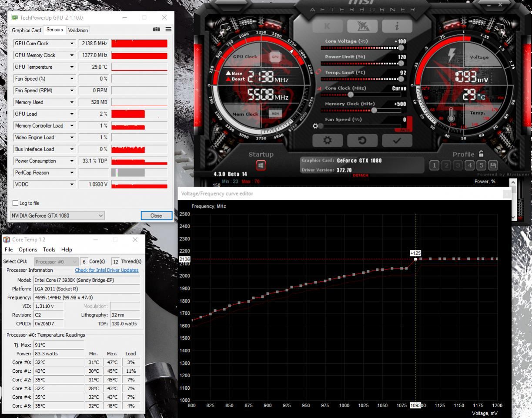Open the Core Temp Select CPU dropdown
532x418 pixels.
pos(56,262)
